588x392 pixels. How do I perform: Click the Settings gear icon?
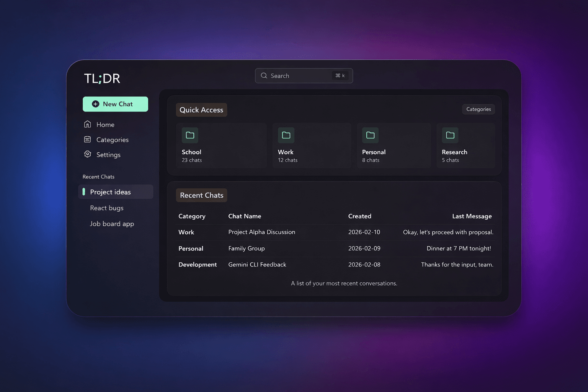coord(88,154)
